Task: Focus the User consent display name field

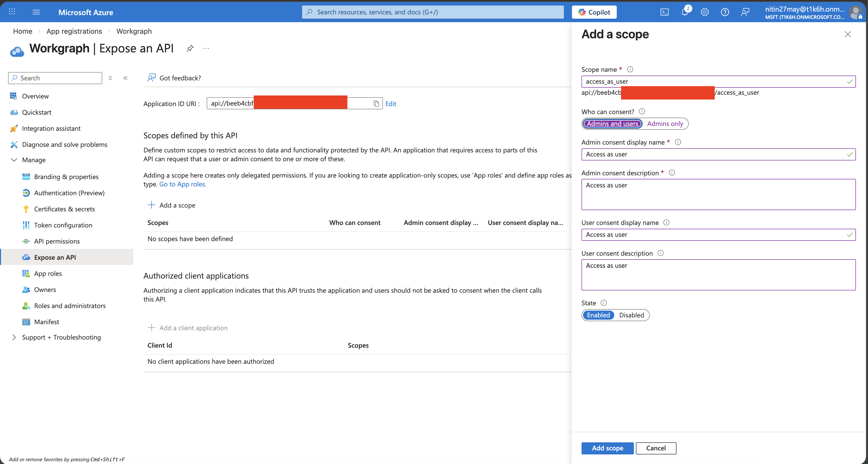Action: click(718, 234)
